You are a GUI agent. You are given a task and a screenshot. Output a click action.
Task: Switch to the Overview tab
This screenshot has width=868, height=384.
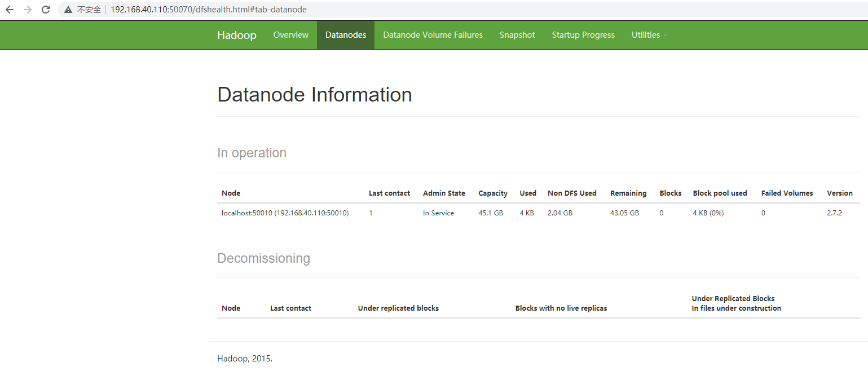[291, 35]
